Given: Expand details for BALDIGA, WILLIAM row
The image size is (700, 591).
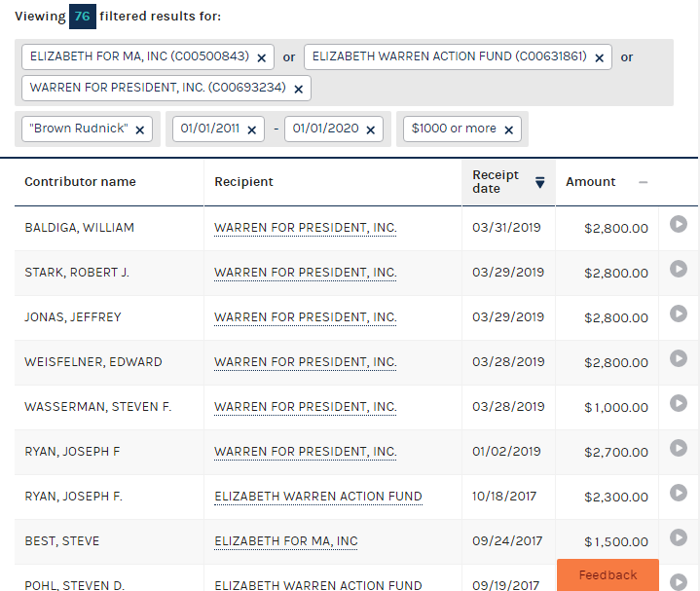Looking at the screenshot, I should pos(679,224).
